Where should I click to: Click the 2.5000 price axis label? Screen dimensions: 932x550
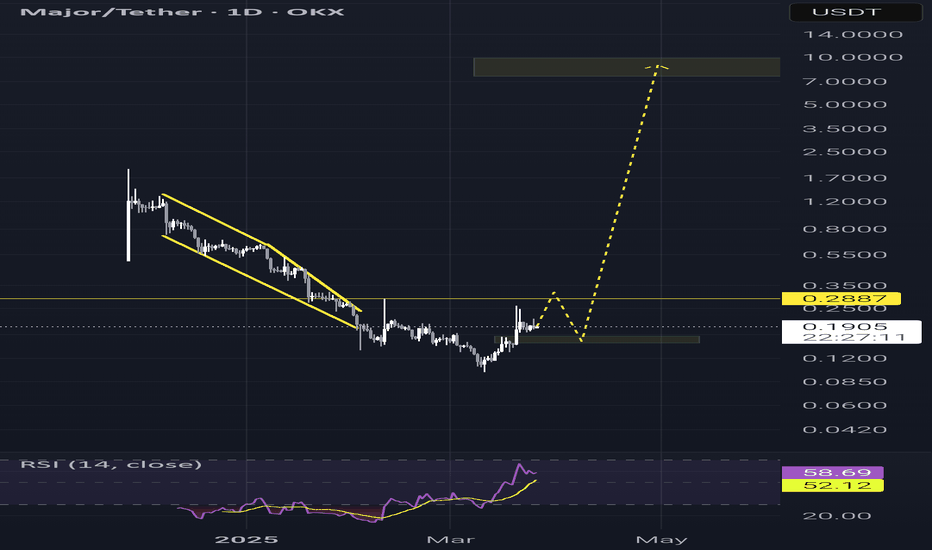tap(845, 152)
